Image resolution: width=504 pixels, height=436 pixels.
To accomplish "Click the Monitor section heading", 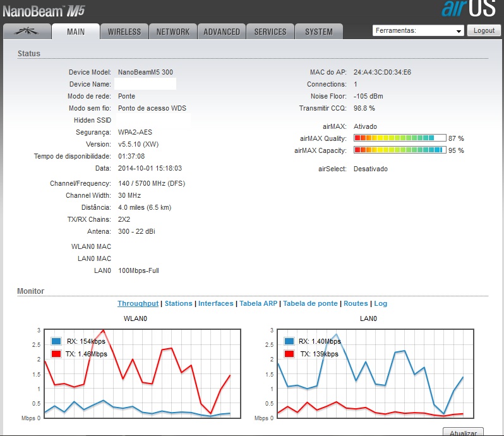I will [30, 291].
